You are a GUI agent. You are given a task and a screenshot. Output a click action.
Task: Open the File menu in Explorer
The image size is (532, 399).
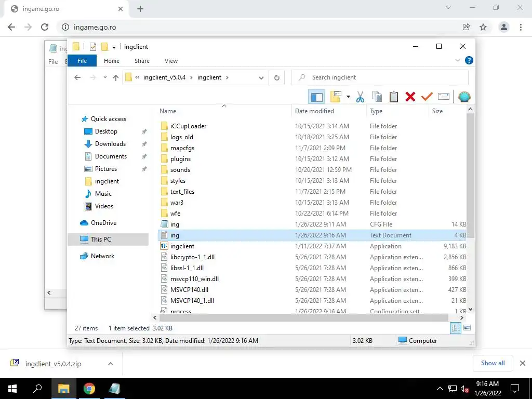(82, 61)
